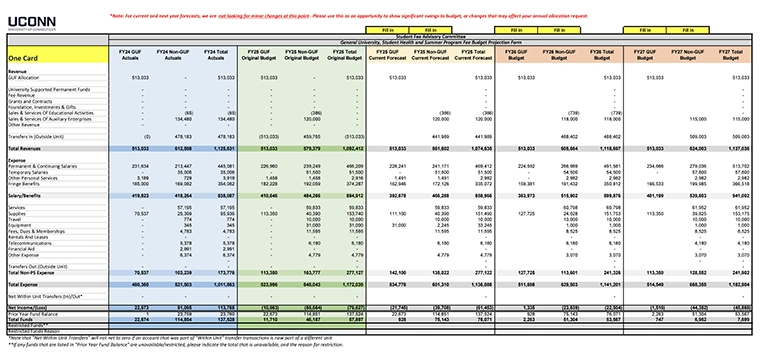Viewport: 760px width, 360px height.
Task: Select the Other Expense row label
Action: [23, 255]
